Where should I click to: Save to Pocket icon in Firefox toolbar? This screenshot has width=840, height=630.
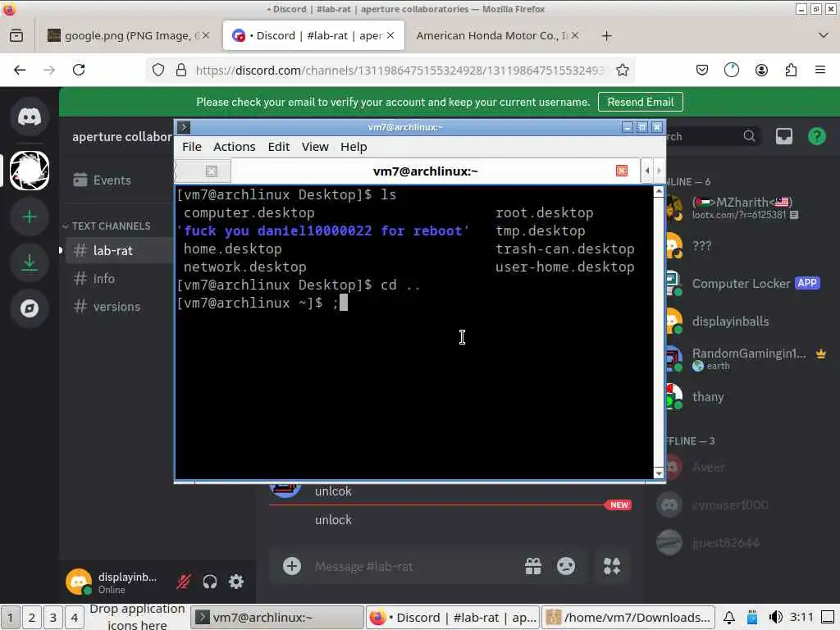702,71
